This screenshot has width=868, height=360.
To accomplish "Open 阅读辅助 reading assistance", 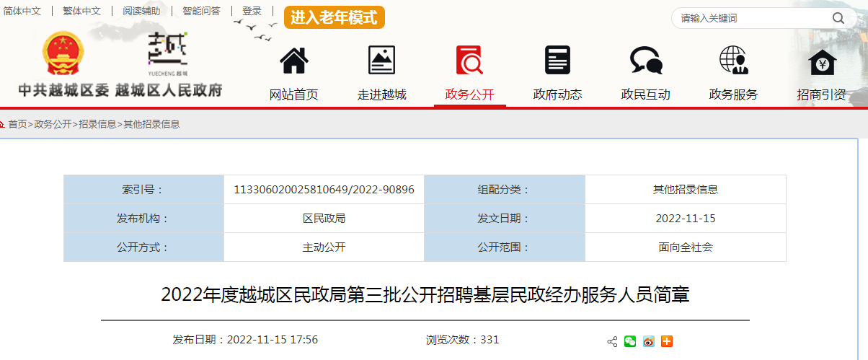I will (141, 12).
